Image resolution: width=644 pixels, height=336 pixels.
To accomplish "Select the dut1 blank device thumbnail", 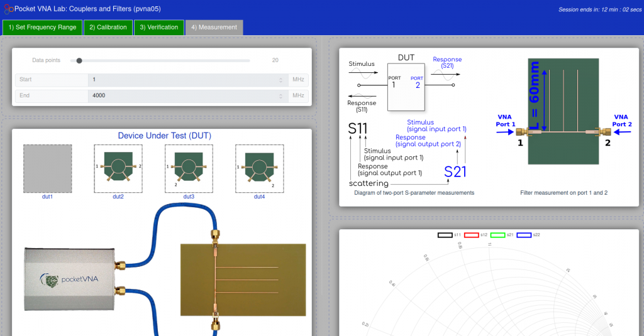I will 48,168.
